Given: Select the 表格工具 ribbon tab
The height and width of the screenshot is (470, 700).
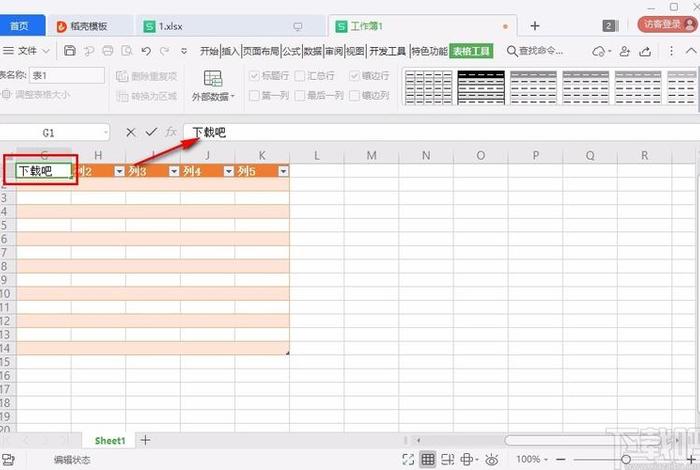Looking at the screenshot, I should pyautogui.click(x=471, y=51).
